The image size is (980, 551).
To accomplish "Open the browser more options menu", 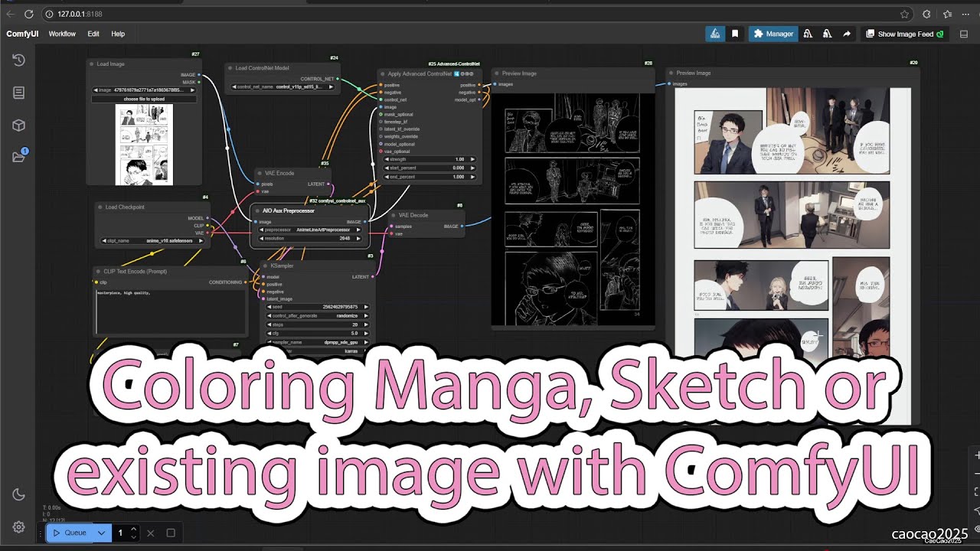I will click(x=967, y=14).
